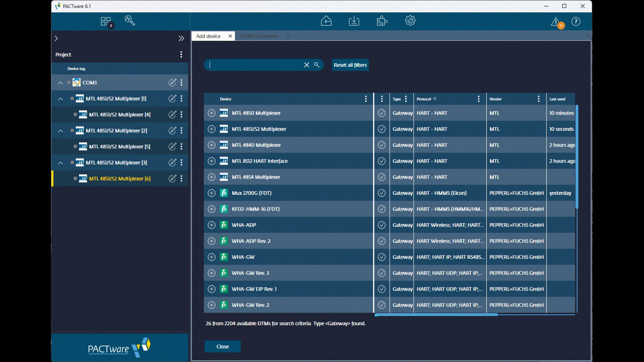Add the MTL 4850 Multiplexer with plus icon
Image resolution: width=644 pixels, height=362 pixels.
click(211, 113)
